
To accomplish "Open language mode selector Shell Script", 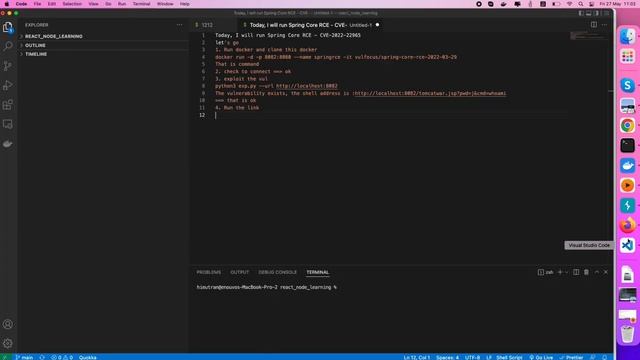I will pyautogui.click(x=509, y=357).
